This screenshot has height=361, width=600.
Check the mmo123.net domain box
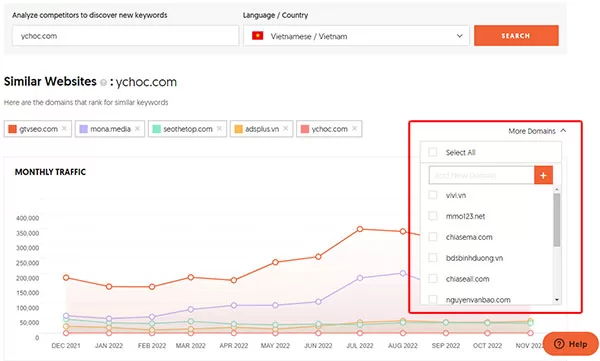click(x=433, y=216)
